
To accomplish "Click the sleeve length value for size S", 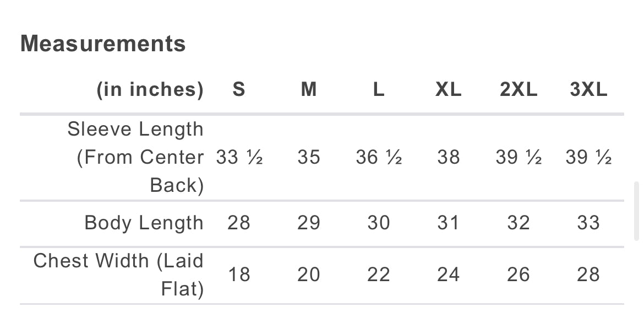I will click(x=239, y=158).
